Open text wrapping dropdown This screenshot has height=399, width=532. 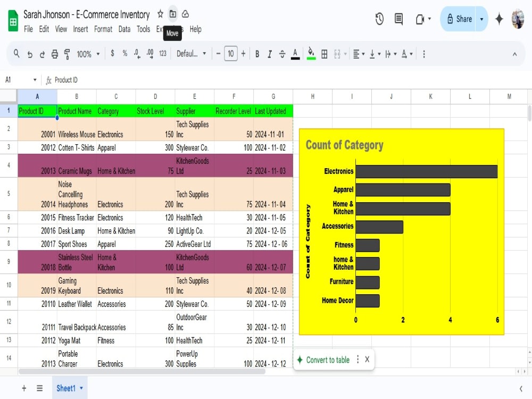coord(390,54)
